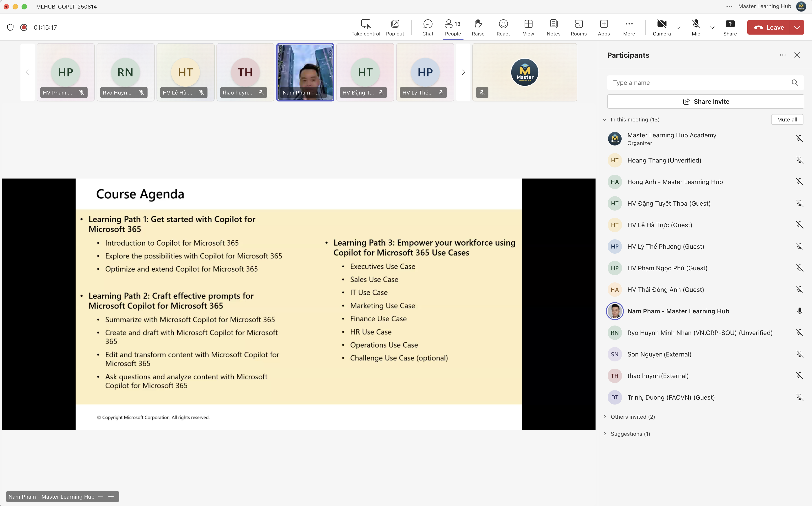Zoom out with the minus icon

[x=100, y=497]
